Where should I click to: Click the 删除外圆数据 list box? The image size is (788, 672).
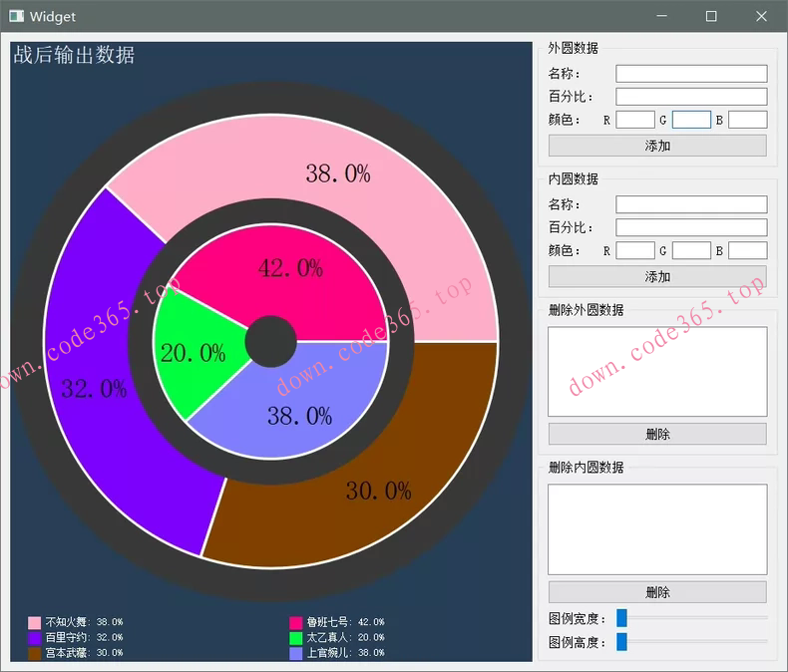pos(657,371)
